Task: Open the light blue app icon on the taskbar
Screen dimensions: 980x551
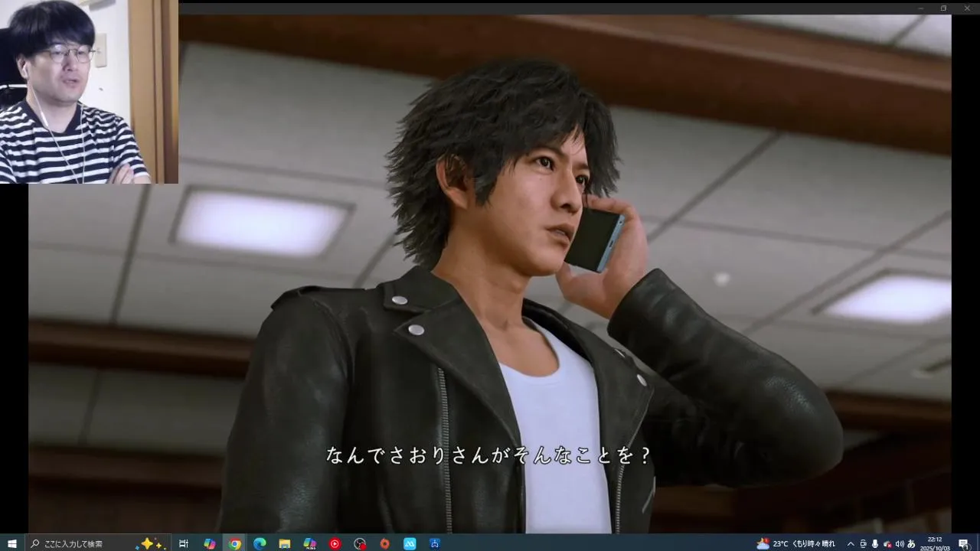Action: 410,543
